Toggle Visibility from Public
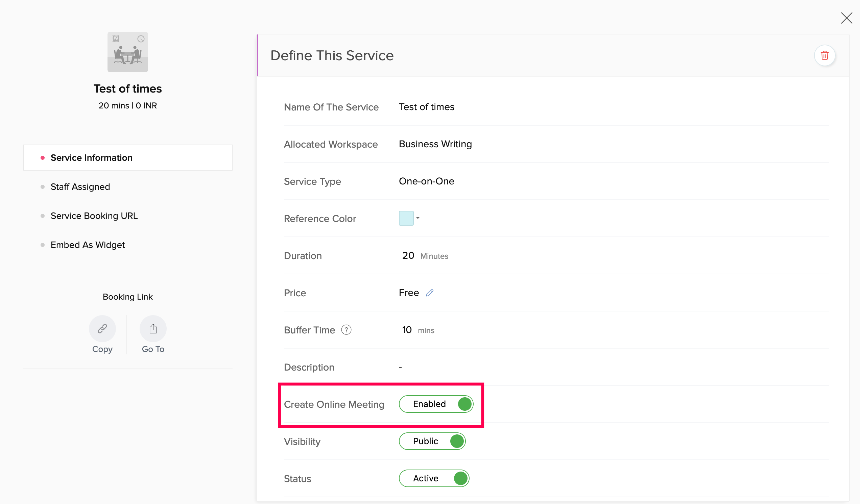860x504 pixels. 432,441
